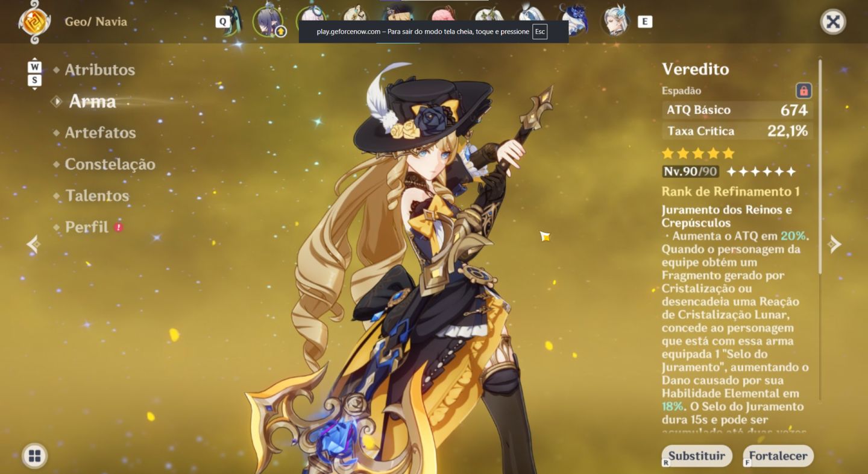Click the "Taxa Crítica" stat row
The width and height of the screenshot is (868, 474).
tap(737, 131)
